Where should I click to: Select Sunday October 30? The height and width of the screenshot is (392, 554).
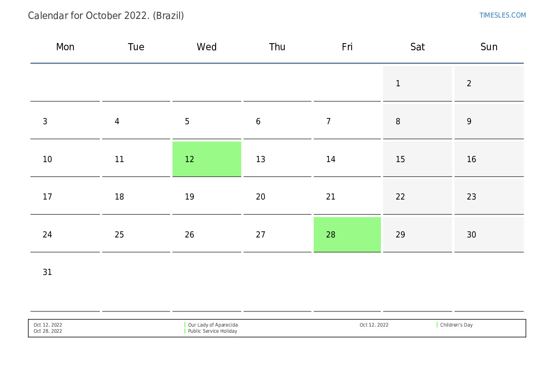[x=489, y=235]
